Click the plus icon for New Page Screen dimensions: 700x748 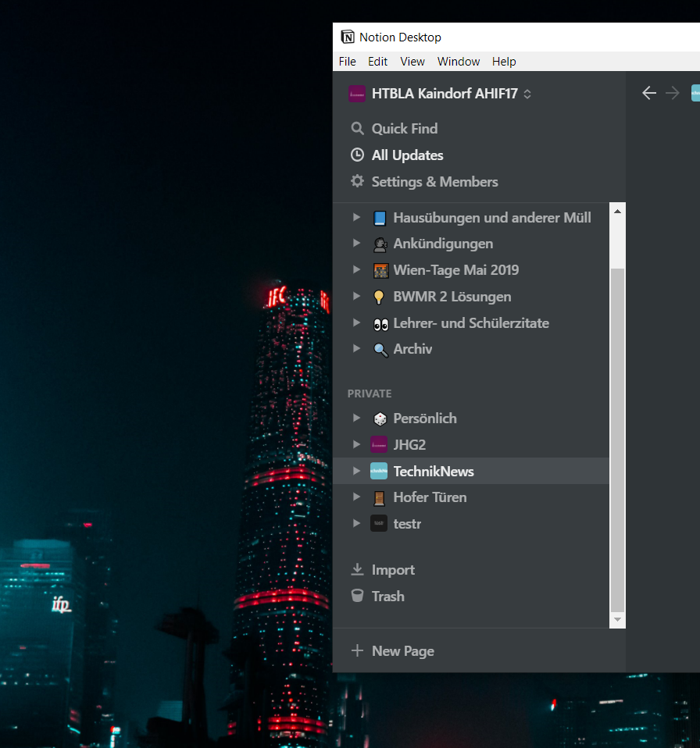[x=357, y=650]
